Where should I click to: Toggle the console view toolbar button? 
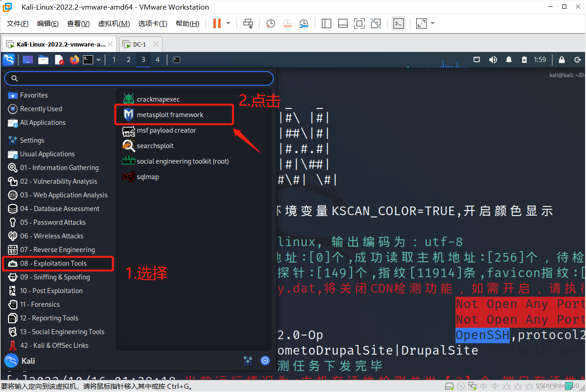398,23
